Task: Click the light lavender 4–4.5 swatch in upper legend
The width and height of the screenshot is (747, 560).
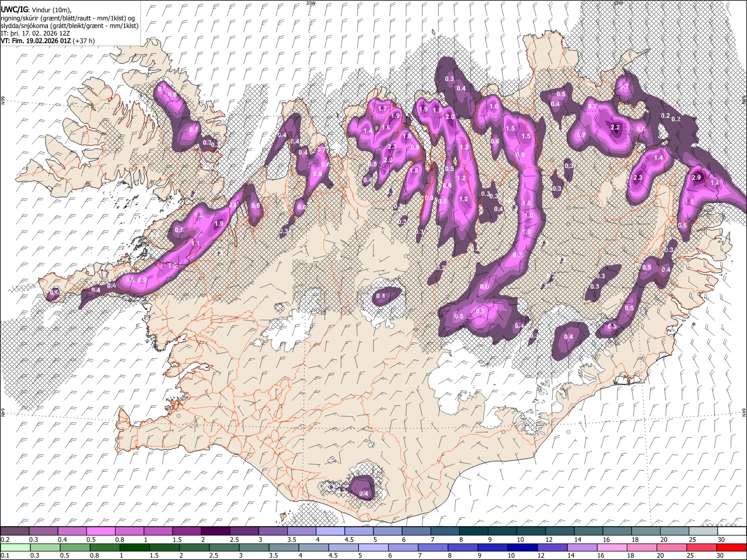Action: pyautogui.click(x=330, y=531)
